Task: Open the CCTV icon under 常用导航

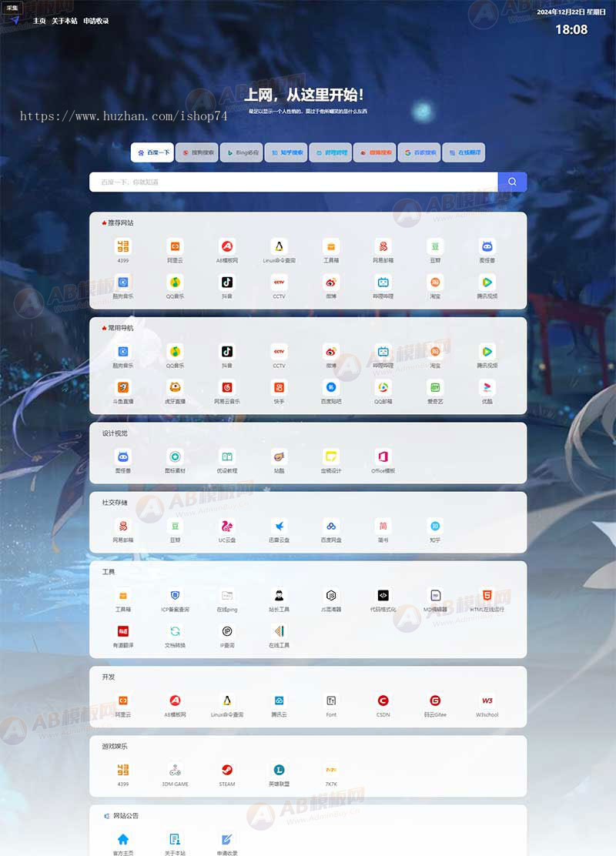Action: (279, 352)
